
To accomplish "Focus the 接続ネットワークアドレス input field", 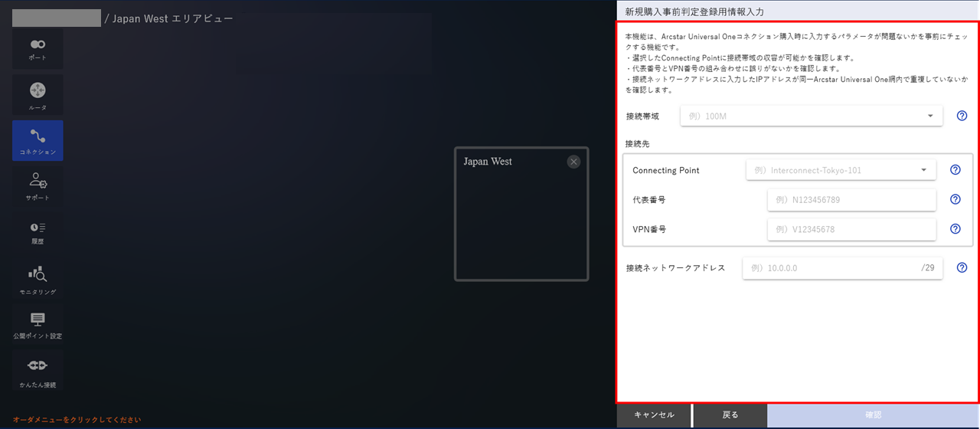I will point(842,268).
